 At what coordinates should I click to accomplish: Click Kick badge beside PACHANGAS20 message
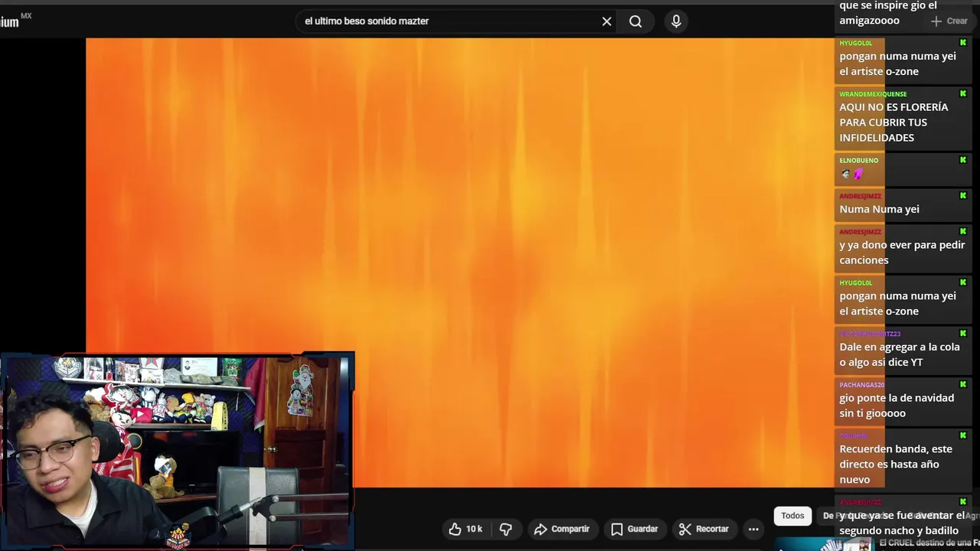962,385
